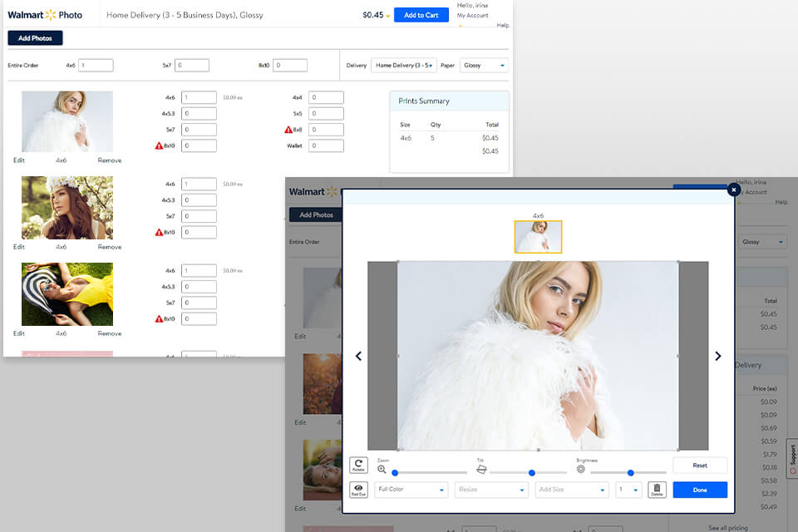
Task: Click Remove under the first photo
Action: point(109,160)
